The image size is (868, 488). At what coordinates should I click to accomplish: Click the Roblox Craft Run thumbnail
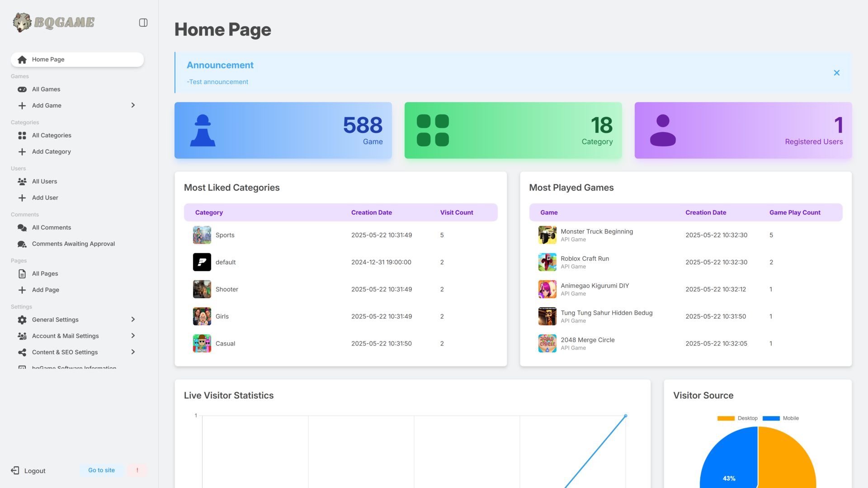pos(547,262)
